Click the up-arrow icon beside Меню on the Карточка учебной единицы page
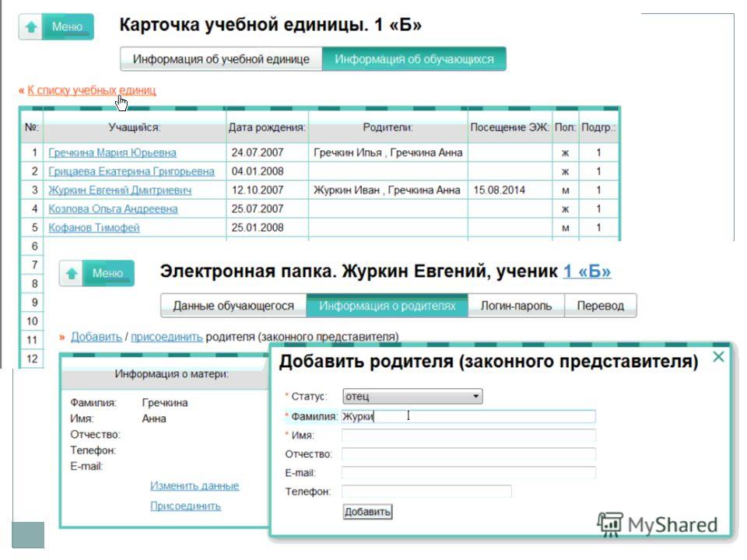Screen dimensions: 747x560 pos(31,26)
